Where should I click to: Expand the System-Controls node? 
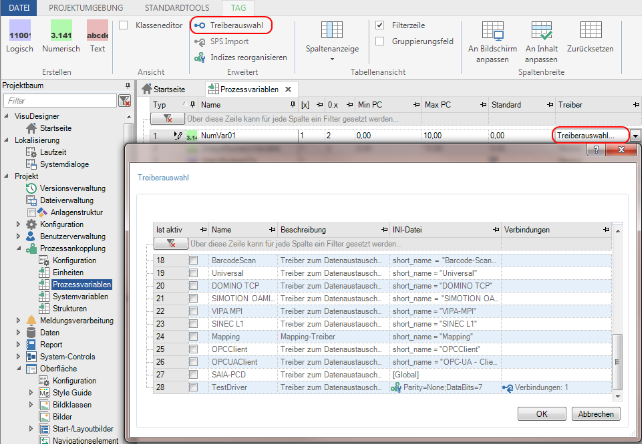(18, 356)
